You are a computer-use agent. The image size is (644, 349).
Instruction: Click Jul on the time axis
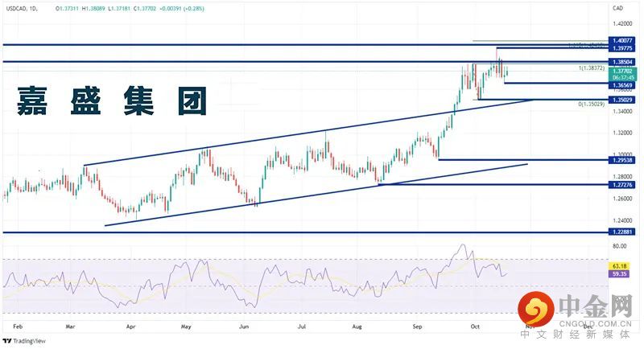[302, 326]
